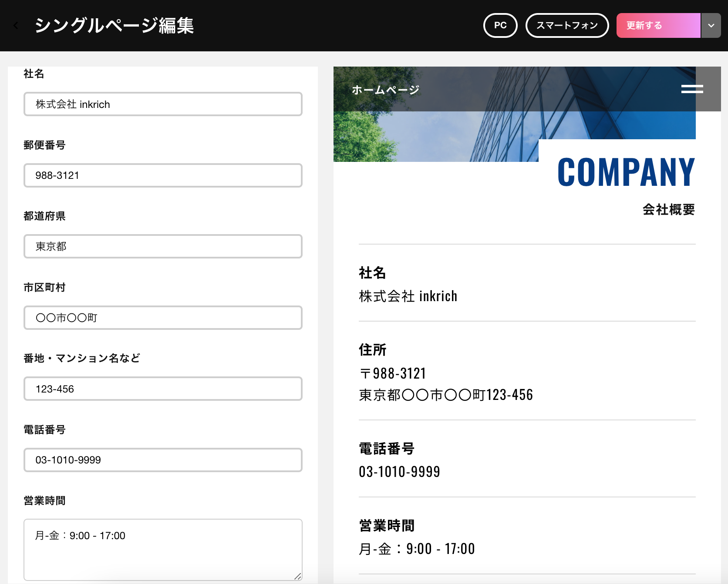Viewport: 728px width, 584px height.
Task: Switch preview to PC mode
Action: 500,26
